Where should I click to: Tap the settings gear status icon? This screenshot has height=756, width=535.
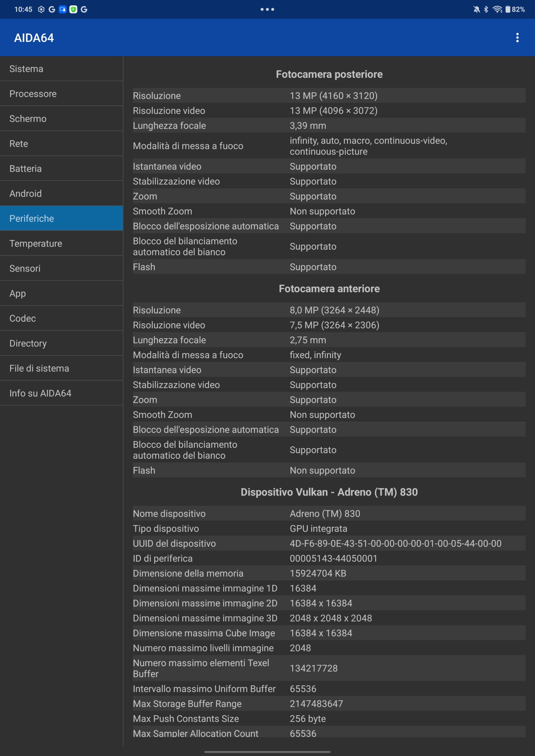click(41, 9)
